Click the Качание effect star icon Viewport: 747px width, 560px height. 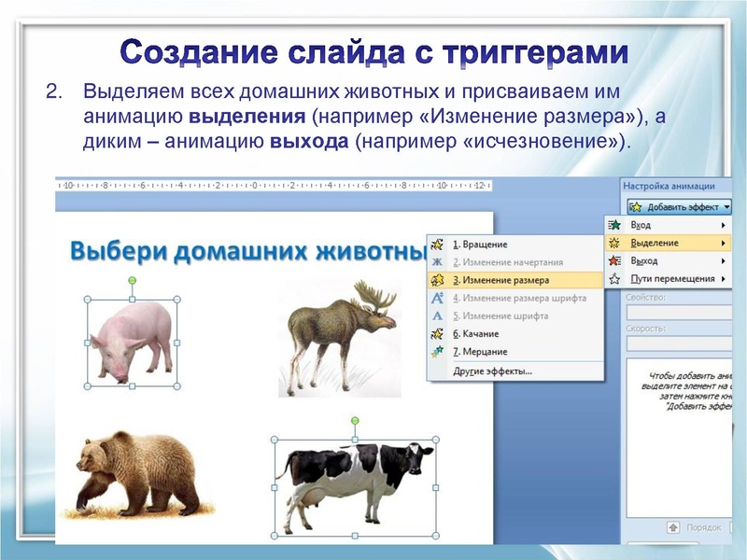[x=436, y=332]
